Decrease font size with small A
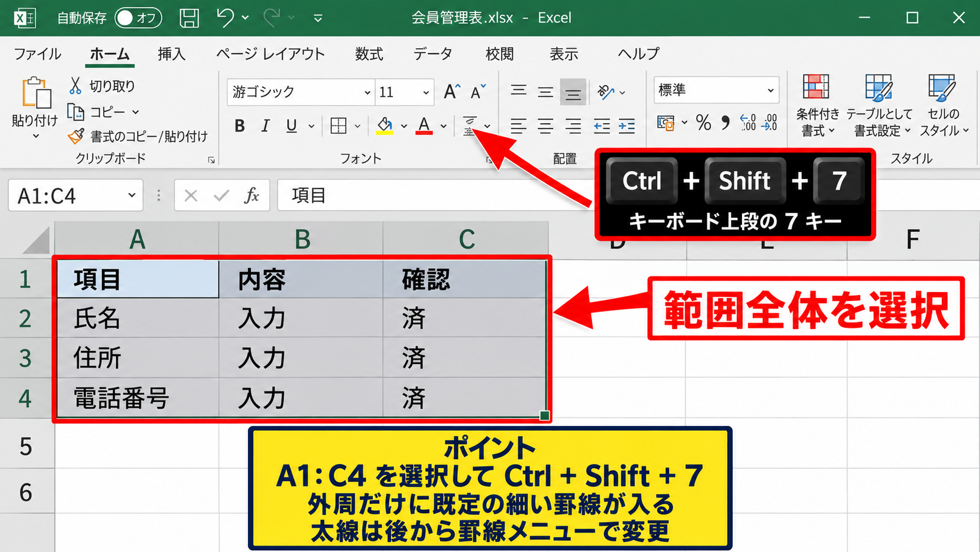The width and height of the screenshot is (980, 552). pyautogui.click(x=478, y=92)
